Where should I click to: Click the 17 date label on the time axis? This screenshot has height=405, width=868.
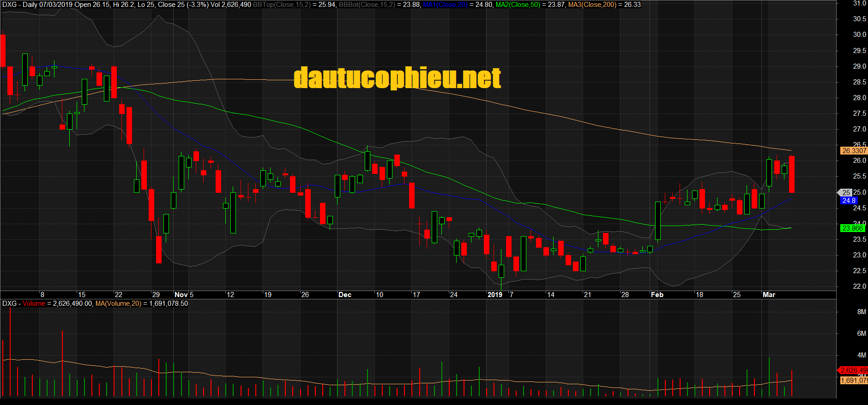point(416,295)
